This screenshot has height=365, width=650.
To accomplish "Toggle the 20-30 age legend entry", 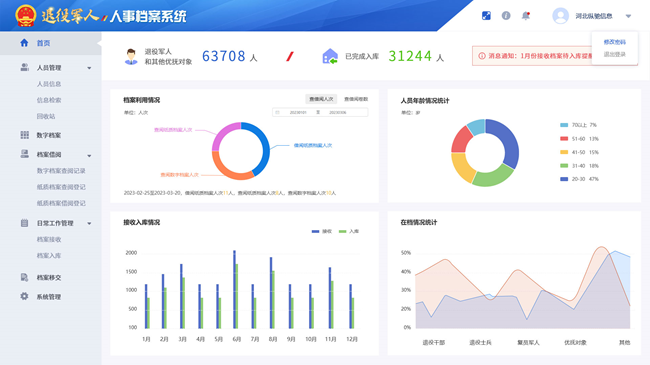I will tap(579, 179).
